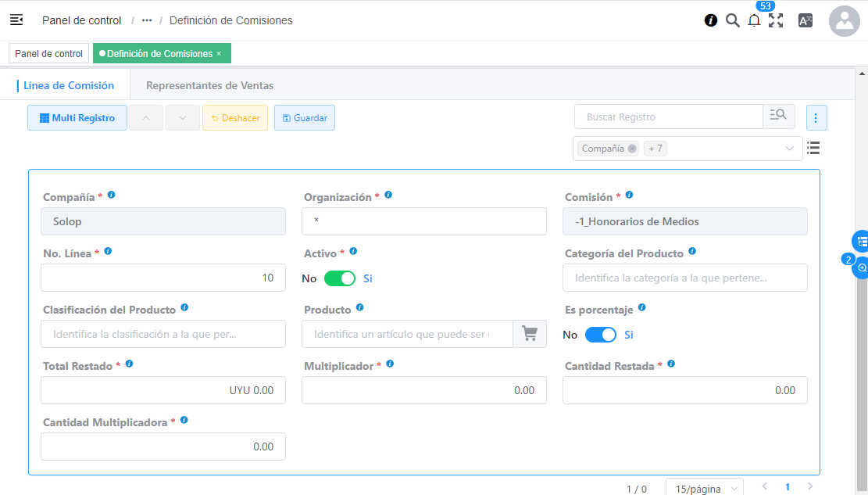Open the three-dot more actions menu
The width and height of the screenshot is (868, 495).
(816, 118)
